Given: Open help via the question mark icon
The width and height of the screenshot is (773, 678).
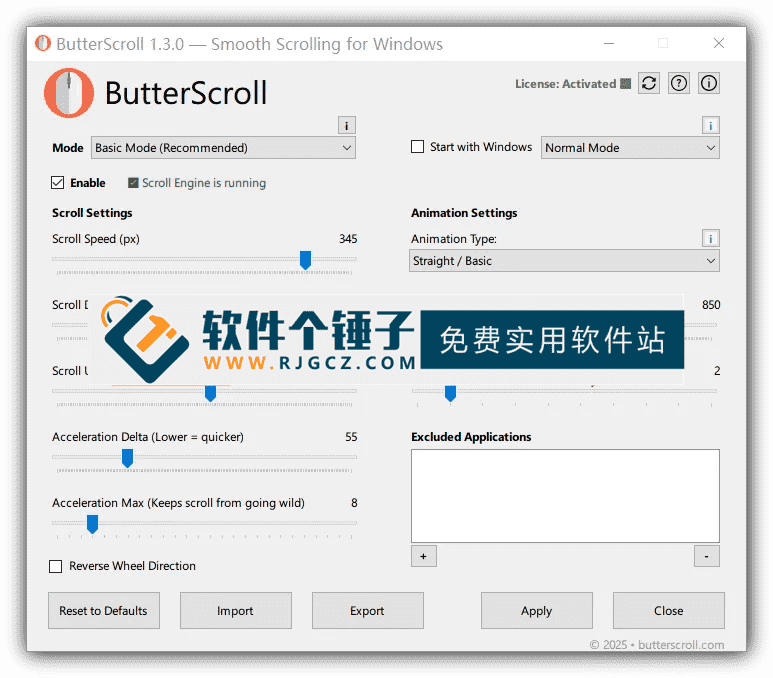Looking at the screenshot, I should (679, 83).
